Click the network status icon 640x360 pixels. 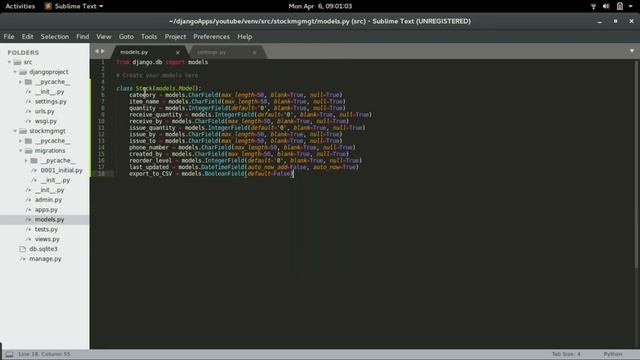point(593,6)
